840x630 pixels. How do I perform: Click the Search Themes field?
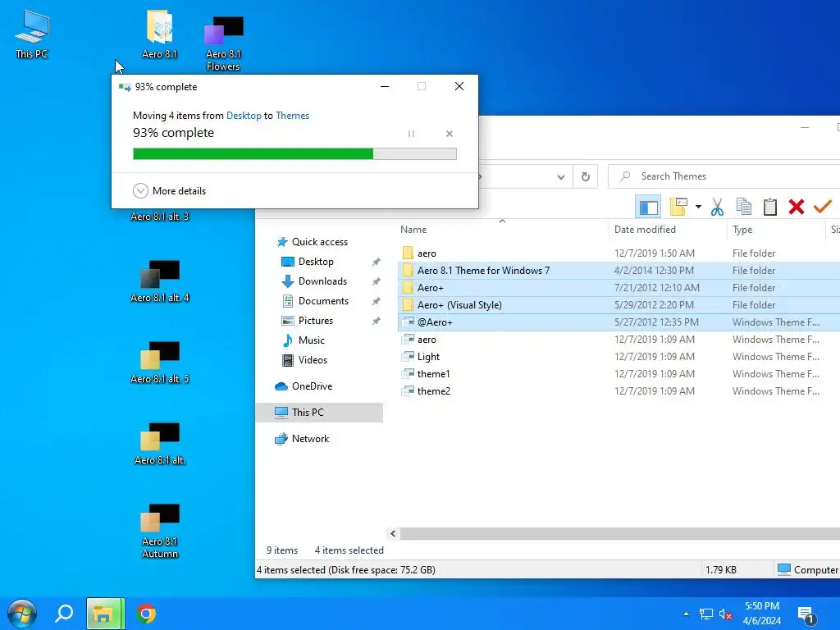click(724, 176)
